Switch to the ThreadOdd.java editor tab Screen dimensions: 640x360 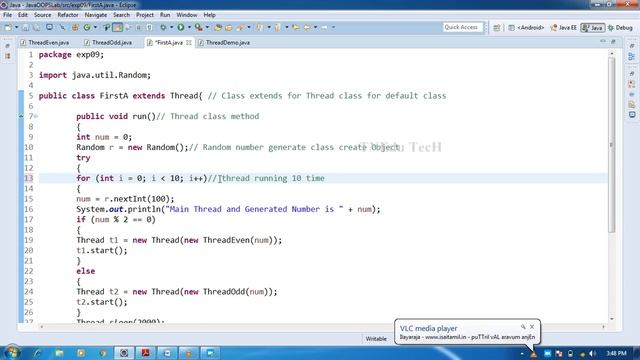[x=108, y=42]
